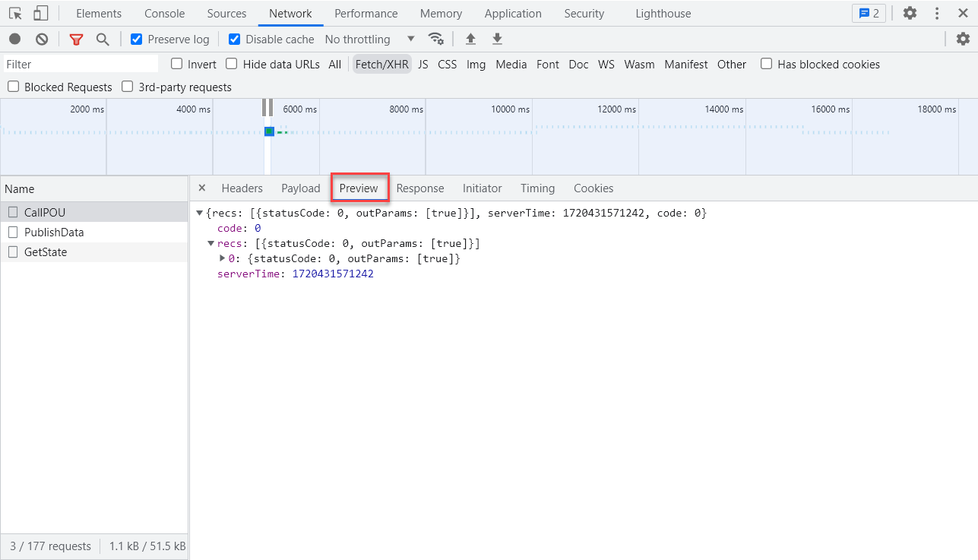This screenshot has height=560, width=978.
Task: Enable 3rd-party requests checkbox
Action: [x=128, y=87]
